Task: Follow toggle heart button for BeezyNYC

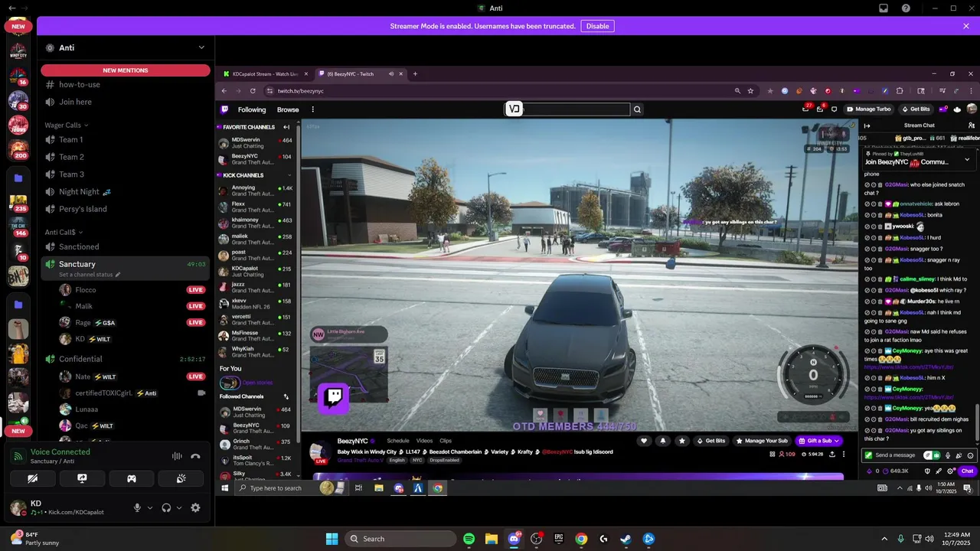Action: coord(644,441)
